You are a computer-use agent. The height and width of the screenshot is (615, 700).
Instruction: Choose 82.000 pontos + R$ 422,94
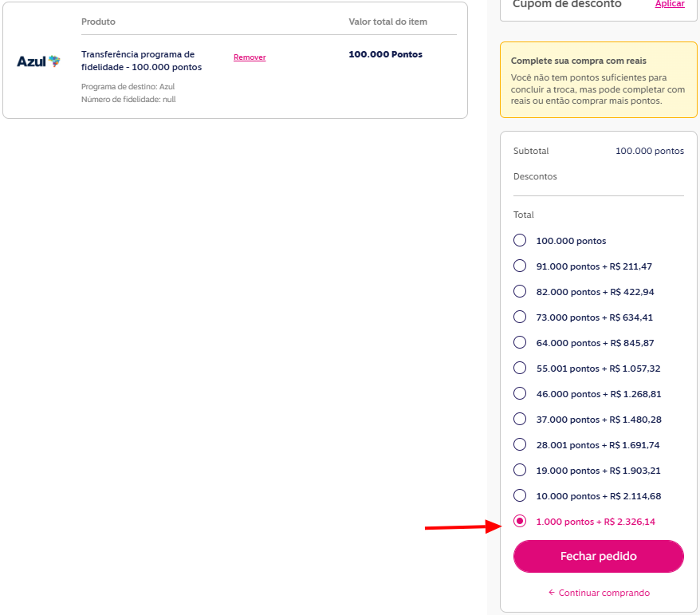click(520, 291)
